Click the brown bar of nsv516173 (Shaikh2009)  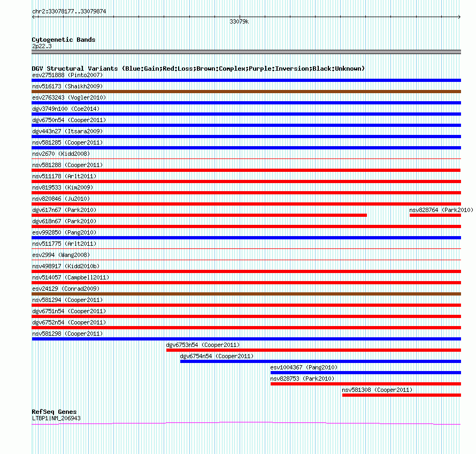[246, 92]
